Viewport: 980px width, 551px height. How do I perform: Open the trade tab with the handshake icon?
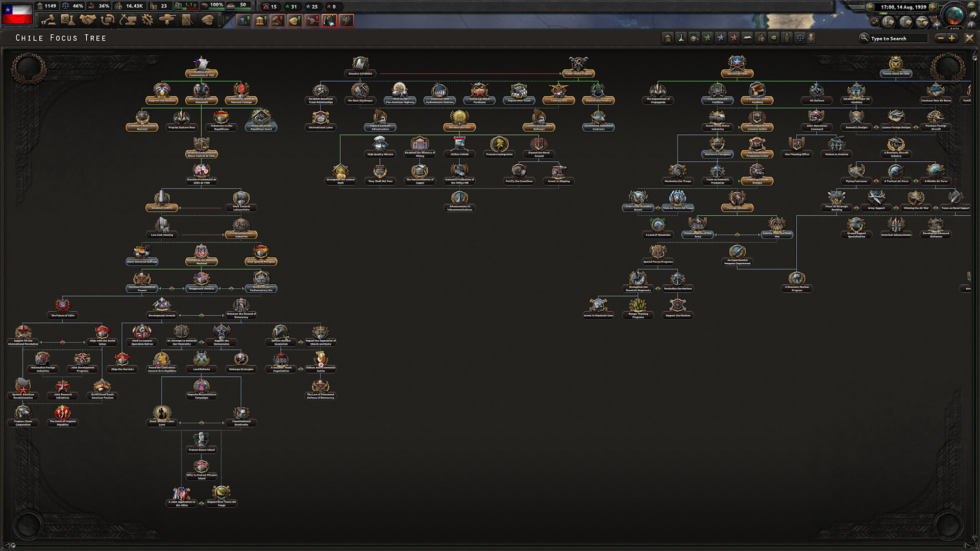click(88, 19)
